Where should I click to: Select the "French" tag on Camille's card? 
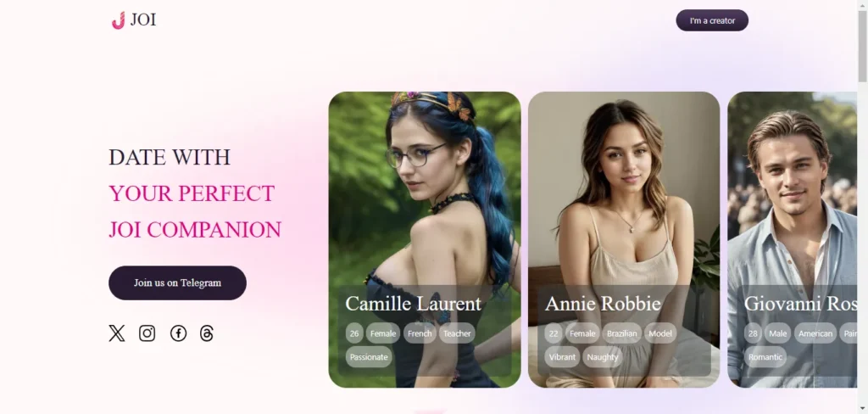(x=420, y=333)
